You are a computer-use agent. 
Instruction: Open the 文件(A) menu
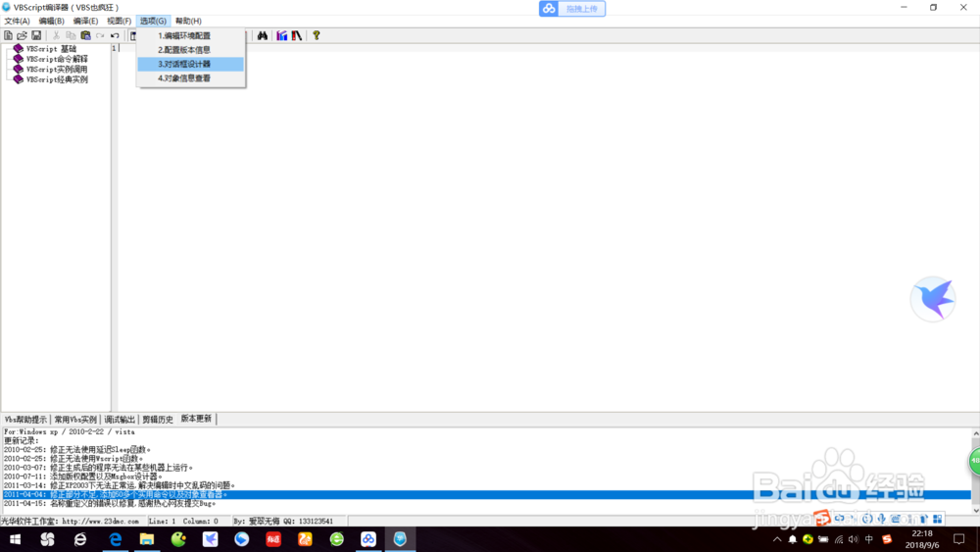coord(17,21)
